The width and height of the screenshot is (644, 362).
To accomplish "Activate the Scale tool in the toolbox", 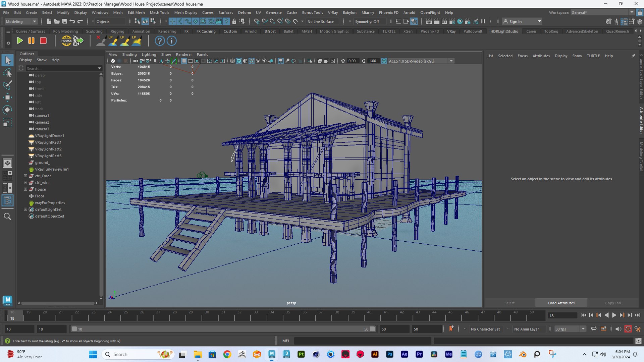I will point(7,122).
